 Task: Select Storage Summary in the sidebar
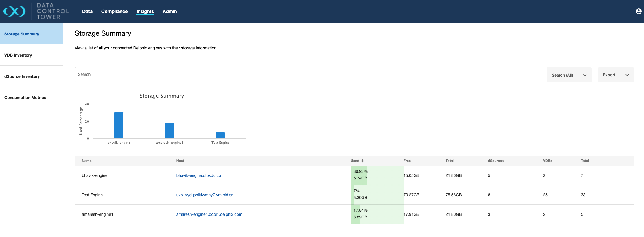[x=22, y=34]
